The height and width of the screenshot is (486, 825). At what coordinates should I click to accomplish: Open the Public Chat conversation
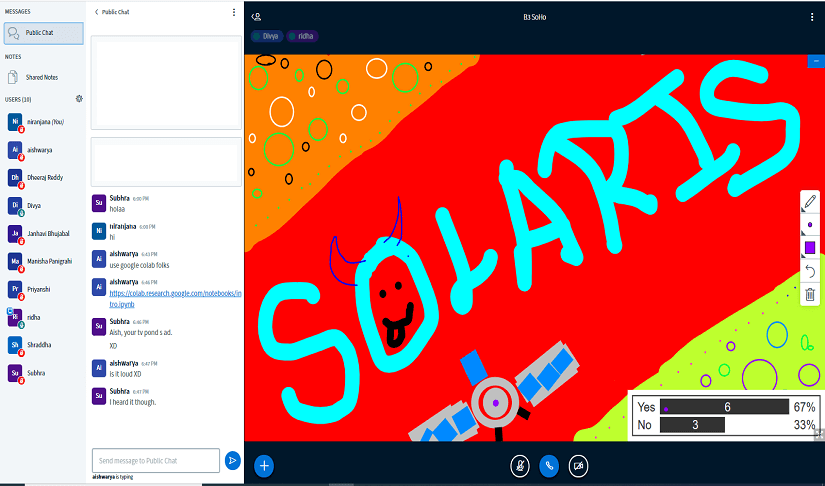click(43, 33)
